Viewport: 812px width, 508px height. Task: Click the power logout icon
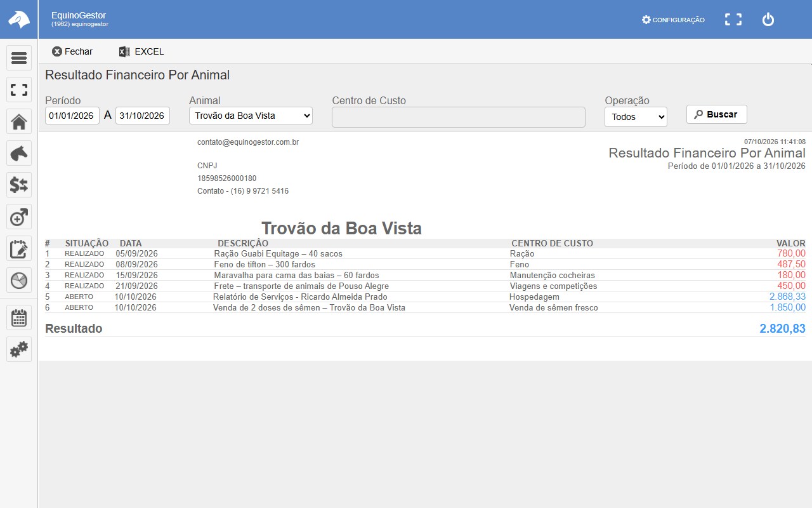pyautogui.click(x=768, y=20)
